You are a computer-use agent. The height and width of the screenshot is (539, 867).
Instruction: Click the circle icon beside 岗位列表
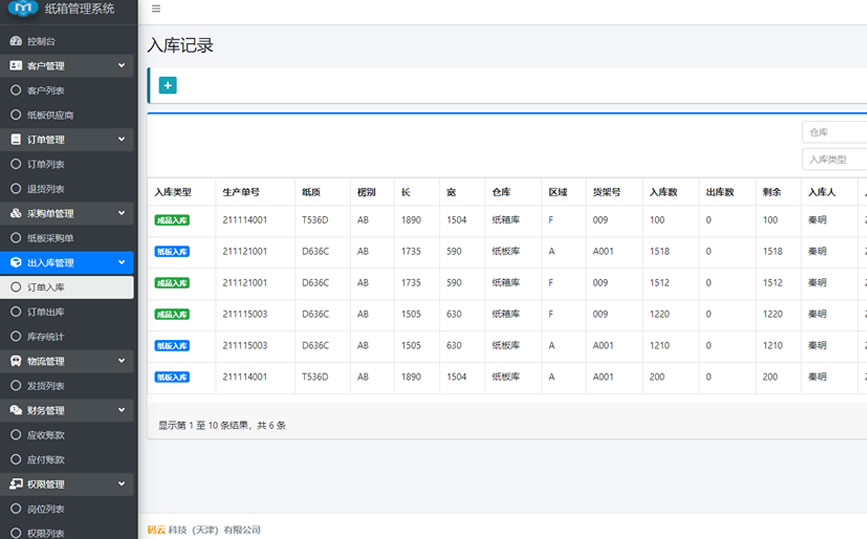click(16, 509)
